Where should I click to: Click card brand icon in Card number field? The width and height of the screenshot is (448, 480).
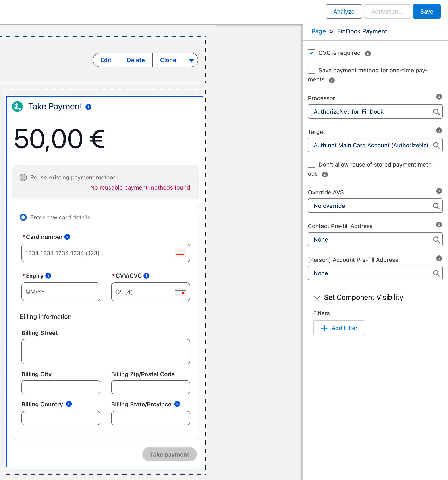(x=180, y=253)
